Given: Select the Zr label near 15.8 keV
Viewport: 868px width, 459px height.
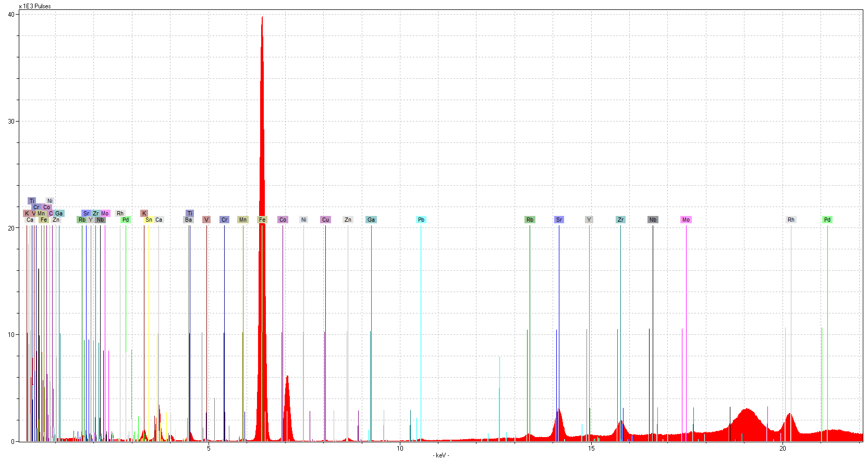Looking at the screenshot, I should pos(620,220).
